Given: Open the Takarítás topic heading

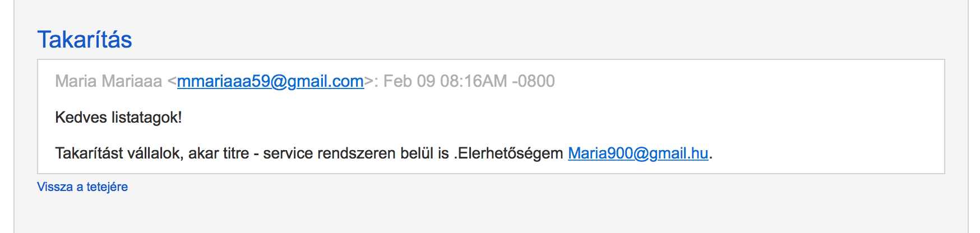Looking at the screenshot, I should pyautogui.click(x=85, y=40).
